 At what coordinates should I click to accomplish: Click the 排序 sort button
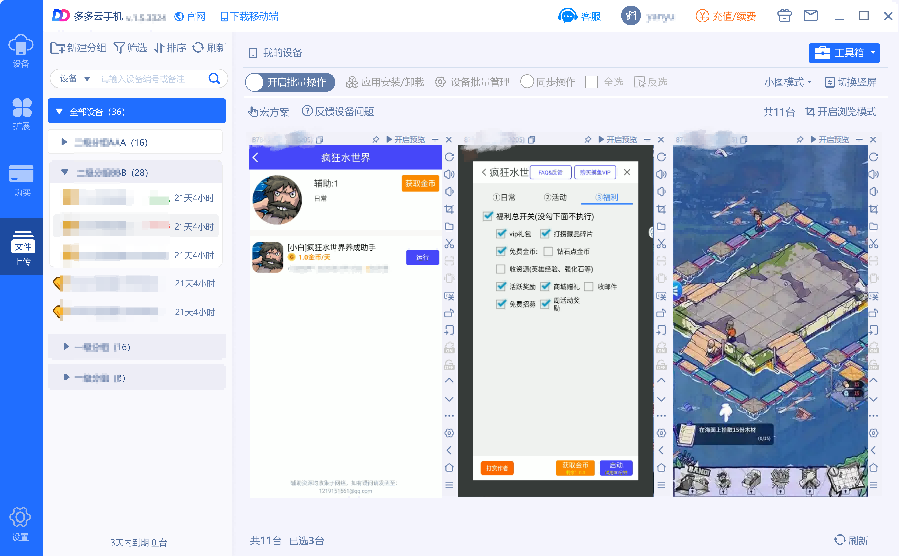pos(170,48)
